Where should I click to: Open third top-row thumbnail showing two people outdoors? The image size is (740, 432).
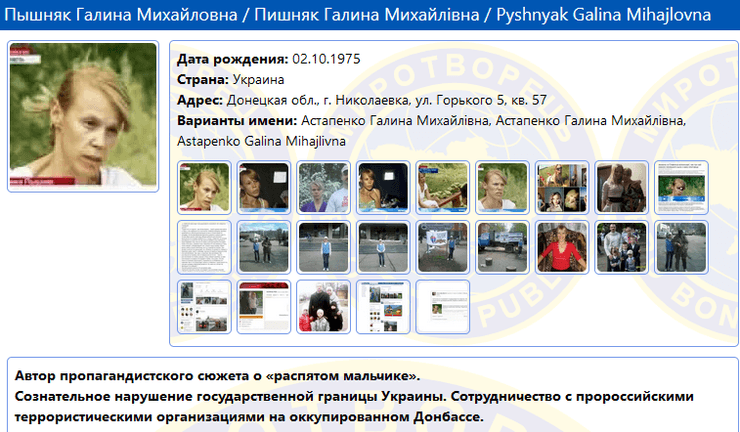[323, 188]
